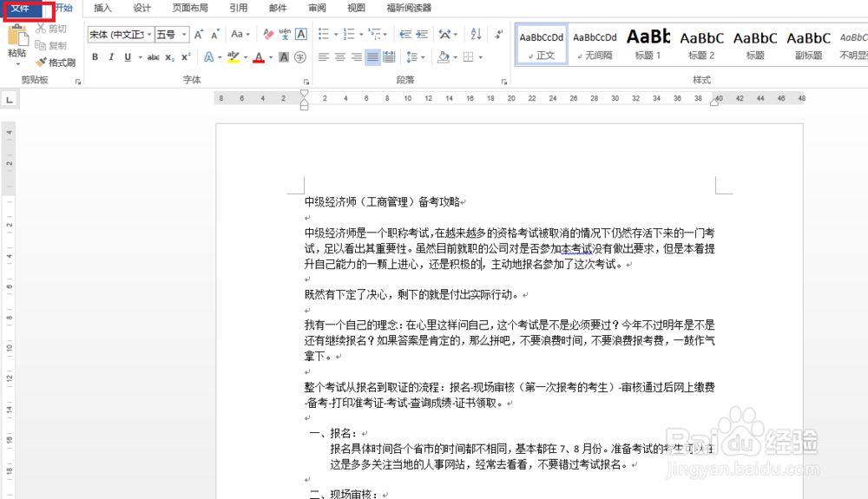868x499 pixels.
Task: Click the Cut (剪切) button
Action: tap(51, 29)
